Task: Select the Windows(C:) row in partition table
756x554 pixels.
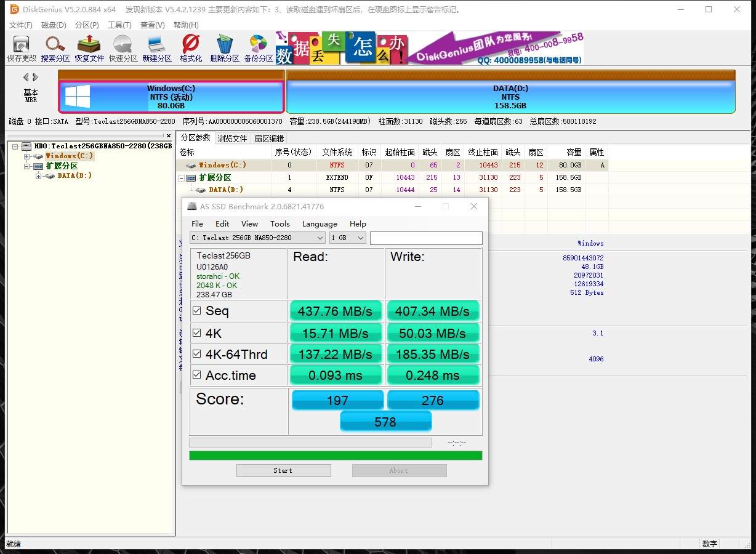Action: [393, 165]
